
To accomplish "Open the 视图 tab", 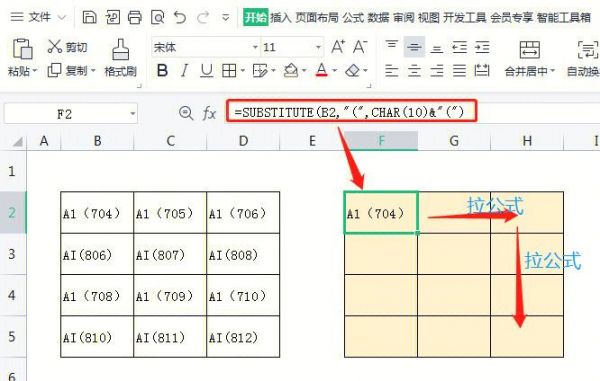I will pyautogui.click(x=429, y=17).
